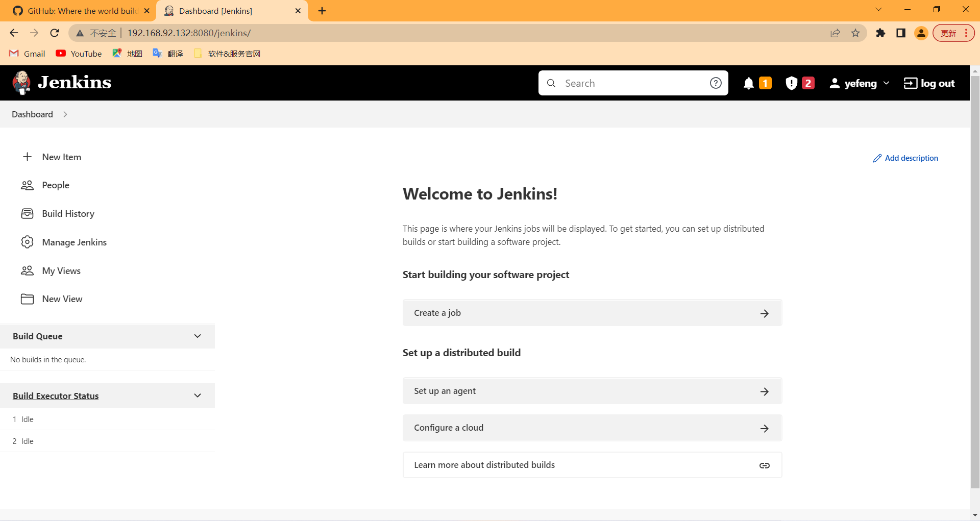
Task: Close the Dashboard [Jenkins] tab
Action: 298,11
